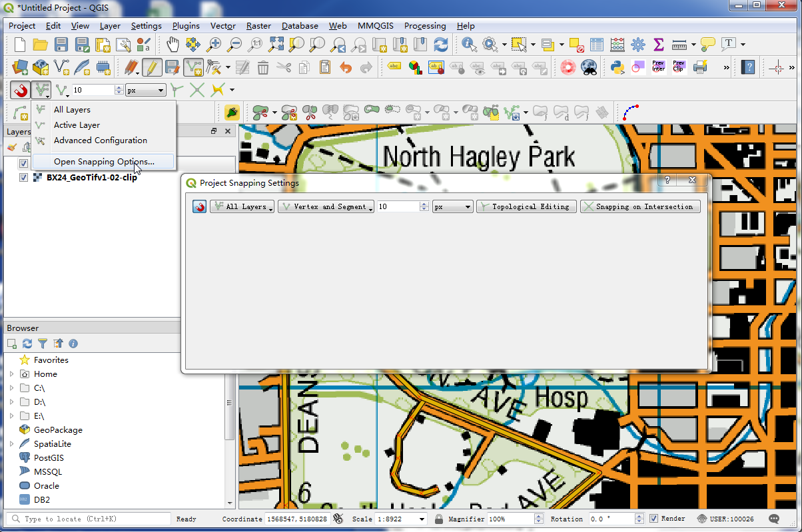Screen dimensions: 802x532
Task: Expand the D:\ drive in Browser
Action: coord(11,402)
